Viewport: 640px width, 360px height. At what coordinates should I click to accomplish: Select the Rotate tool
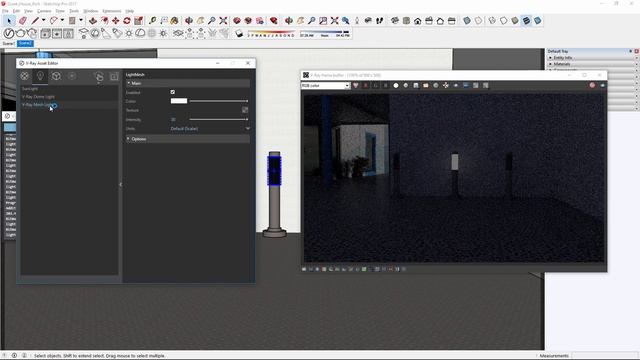point(127,20)
